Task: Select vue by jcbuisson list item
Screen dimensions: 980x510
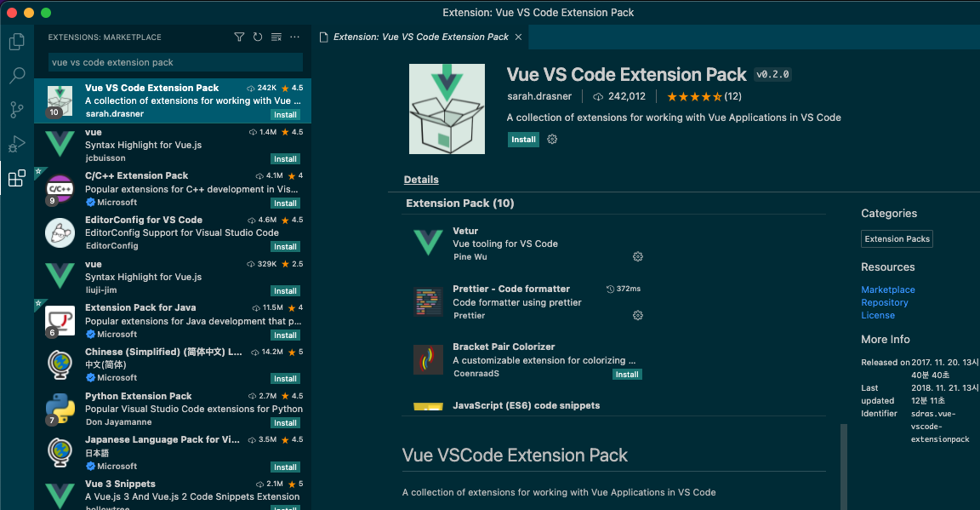Action: (173, 146)
